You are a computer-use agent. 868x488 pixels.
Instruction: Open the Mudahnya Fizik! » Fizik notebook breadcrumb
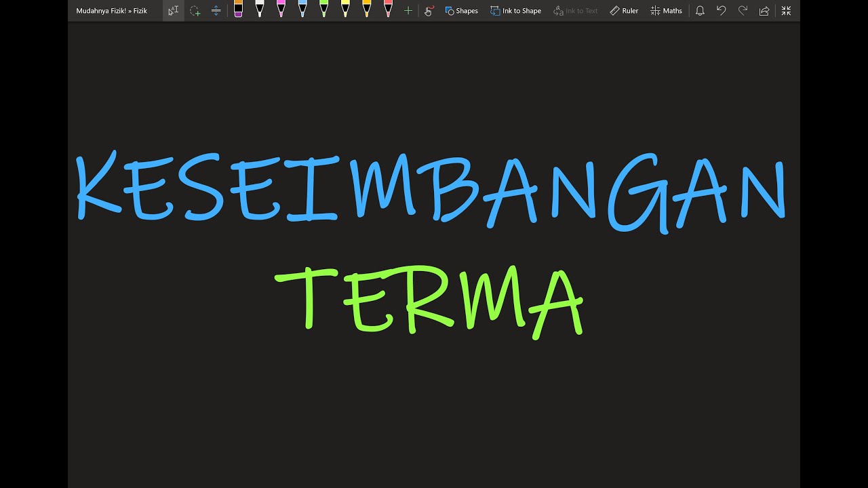(111, 11)
